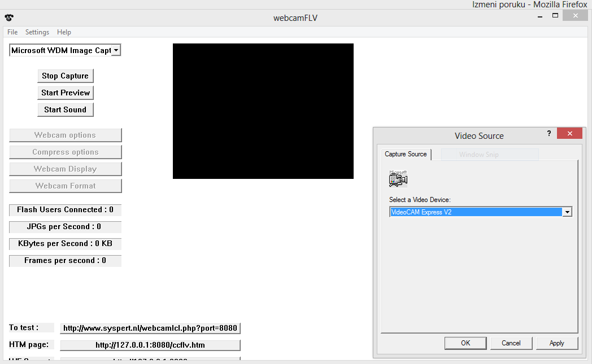Maximize the webcamFLV window
The height and width of the screenshot is (364, 592).
555,16
